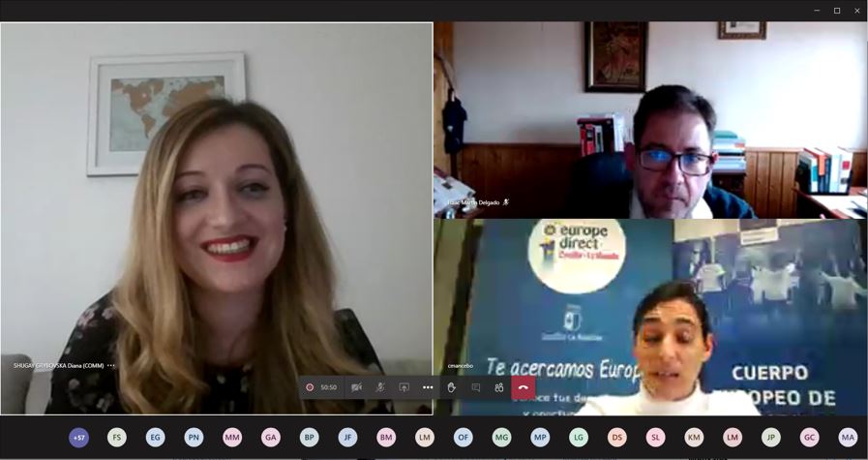
Task: Click the call timer showing 50:50
Action: (329, 387)
